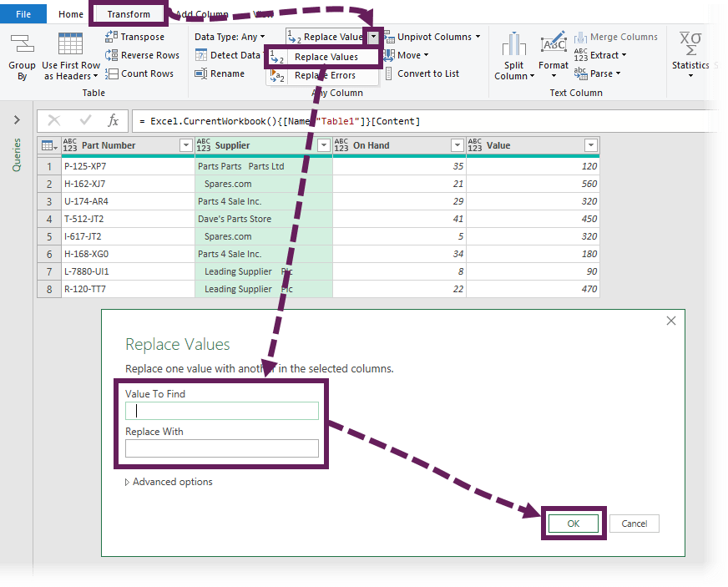Click the Merge Columns icon
Image resolution: width=728 pixels, height=587 pixels.
pyautogui.click(x=616, y=37)
